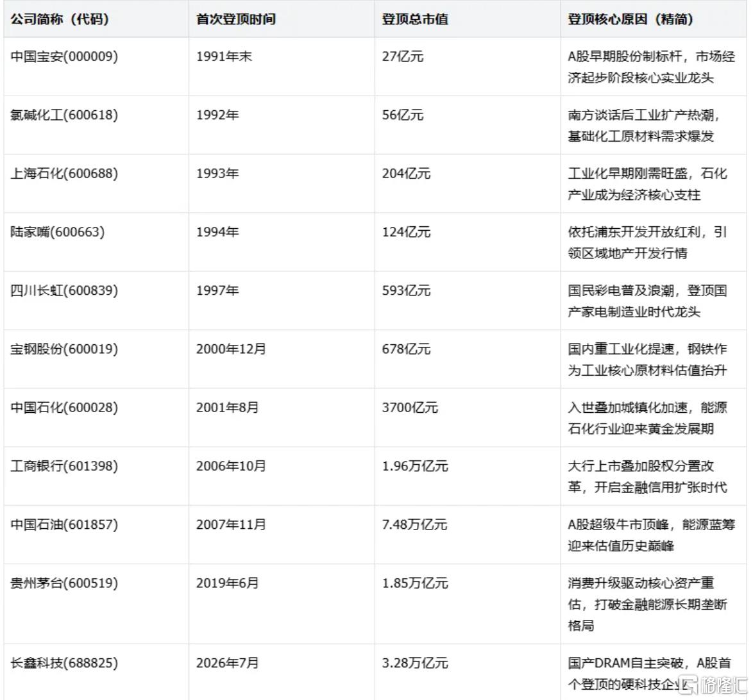Click the reason text starting 国民彩电普及浪潮
The image size is (753, 700).
pyautogui.click(x=647, y=301)
